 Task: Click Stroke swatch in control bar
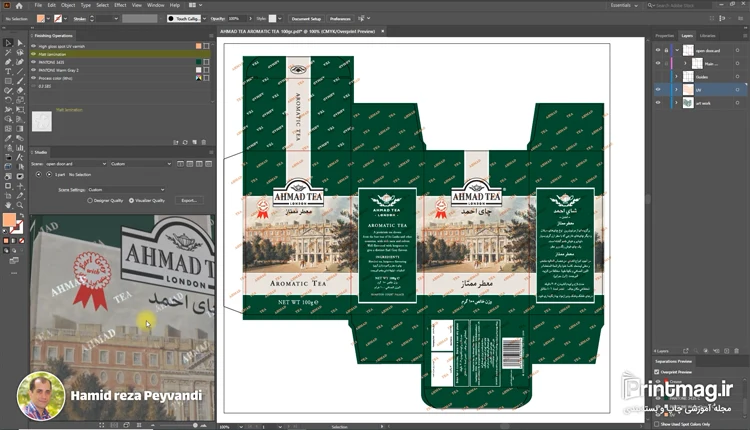coord(58,19)
